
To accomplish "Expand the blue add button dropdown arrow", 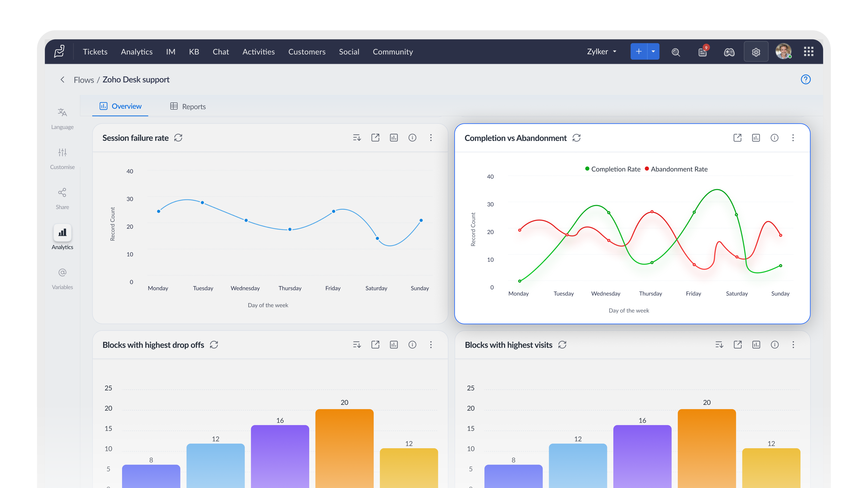I will pyautogui.click(x=653, y=52).
